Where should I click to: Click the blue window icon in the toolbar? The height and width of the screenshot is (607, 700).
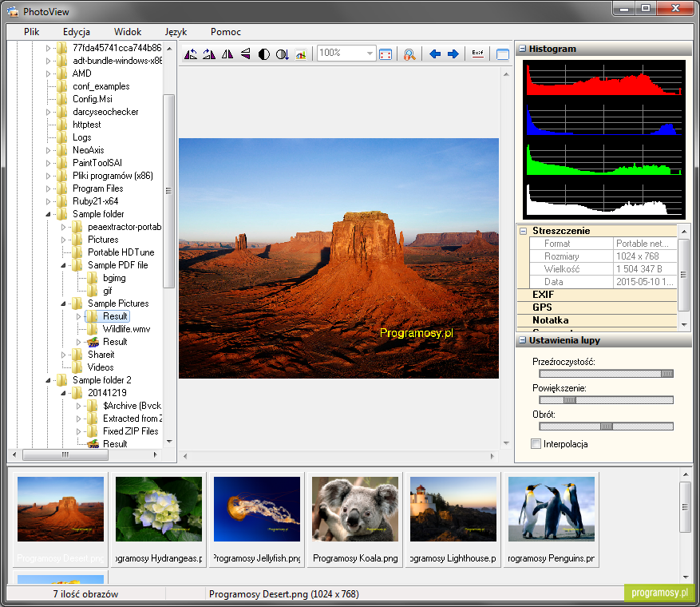tap(503, 54)
